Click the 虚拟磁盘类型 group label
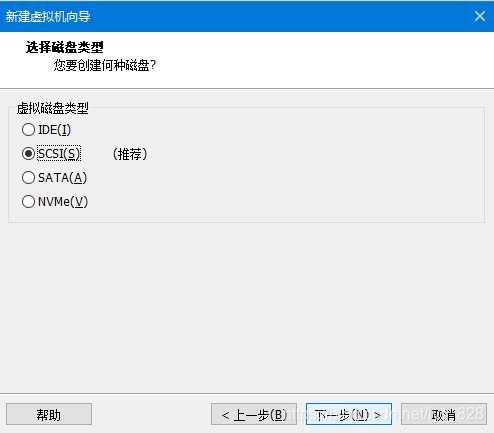The width and height of the screenshot is (494, 433). pos(53,108)
